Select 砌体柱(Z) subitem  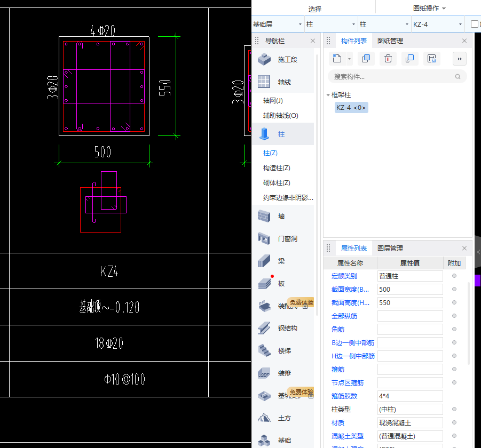[277, 182]
